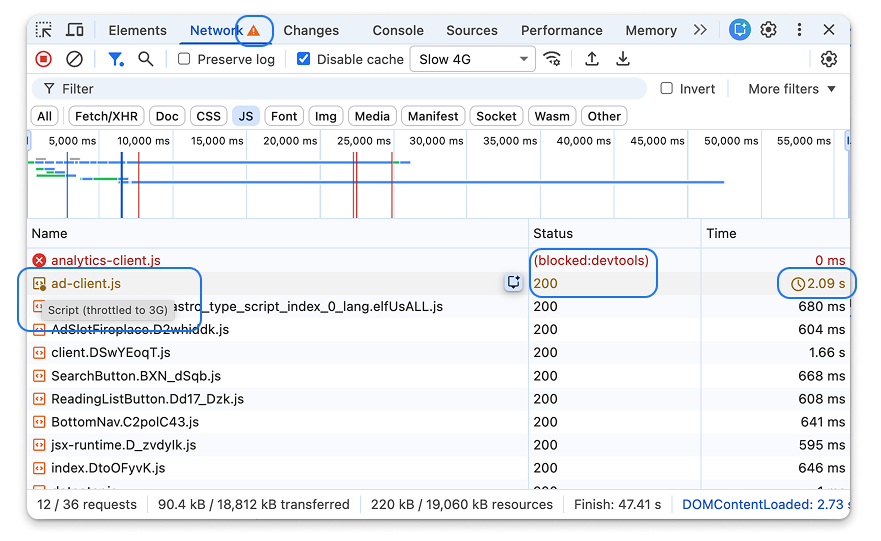Click the Filter text input field

(x=340, y=89)
